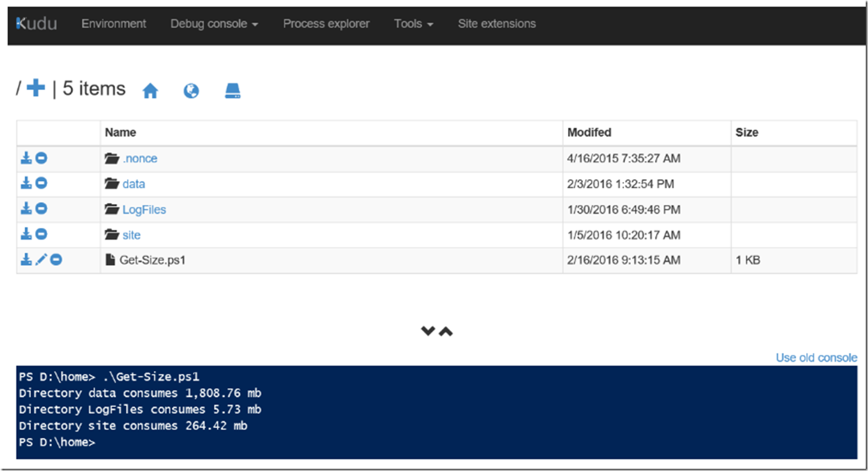
Task: Download the Get-Size.ps1 file
Action: coord(26,259)
